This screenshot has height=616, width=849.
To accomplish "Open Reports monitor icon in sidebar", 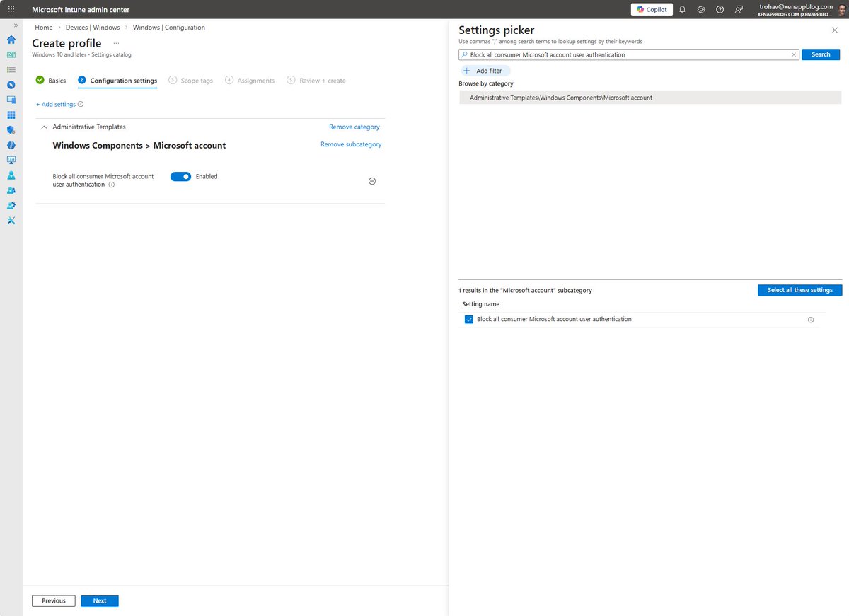I will point(11,160).
